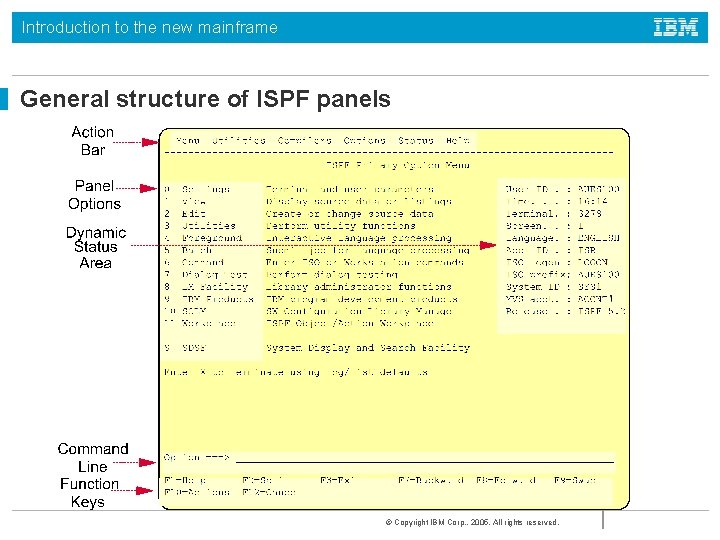The width and height of the screenshot is (720, 540).
Task: Click the TSO logon status row
Action: [557, 263]
